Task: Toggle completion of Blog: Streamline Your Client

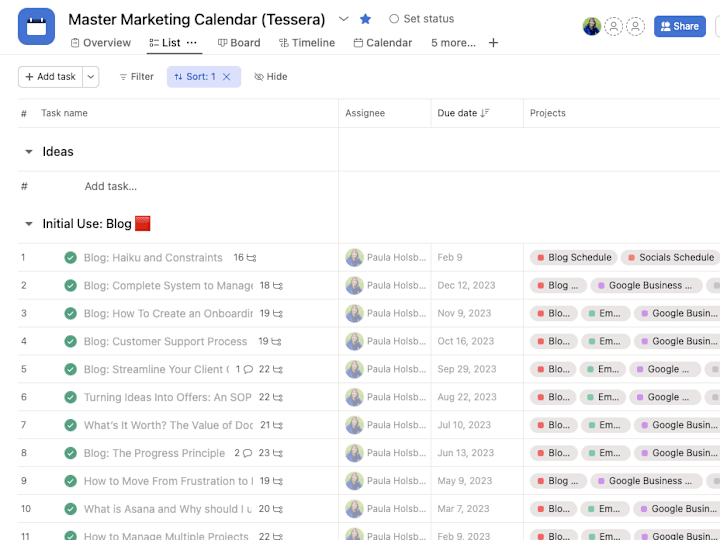Action: 70,369
